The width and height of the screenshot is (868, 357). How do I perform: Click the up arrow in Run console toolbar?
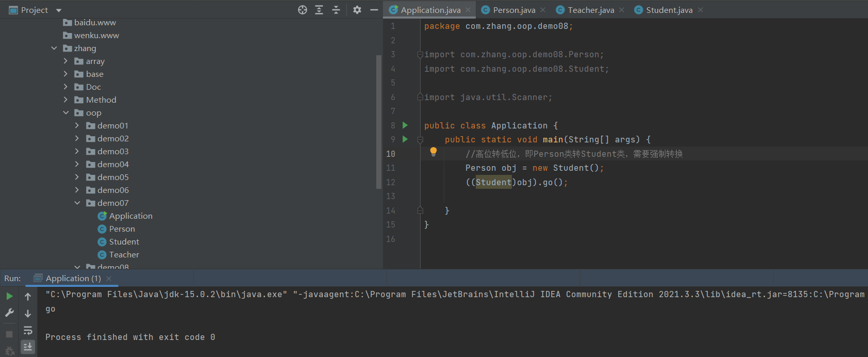[x=28, y=297]
